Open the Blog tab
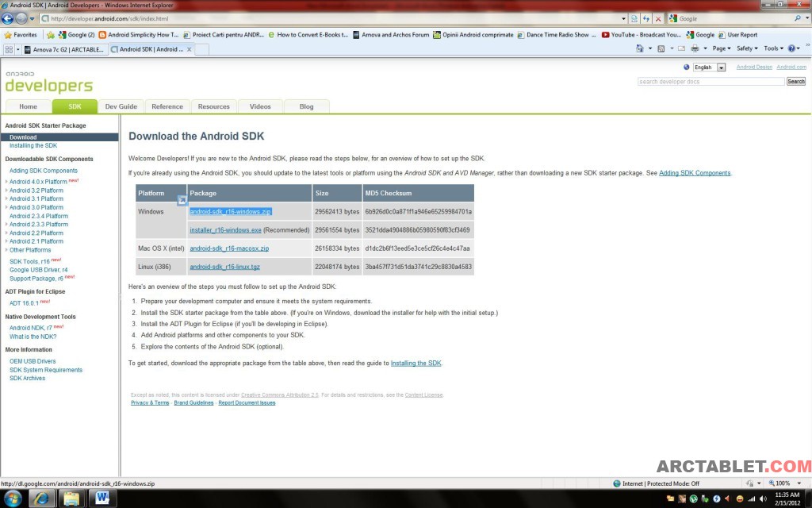This screenshot has height=508, width=812. (307, 106)
